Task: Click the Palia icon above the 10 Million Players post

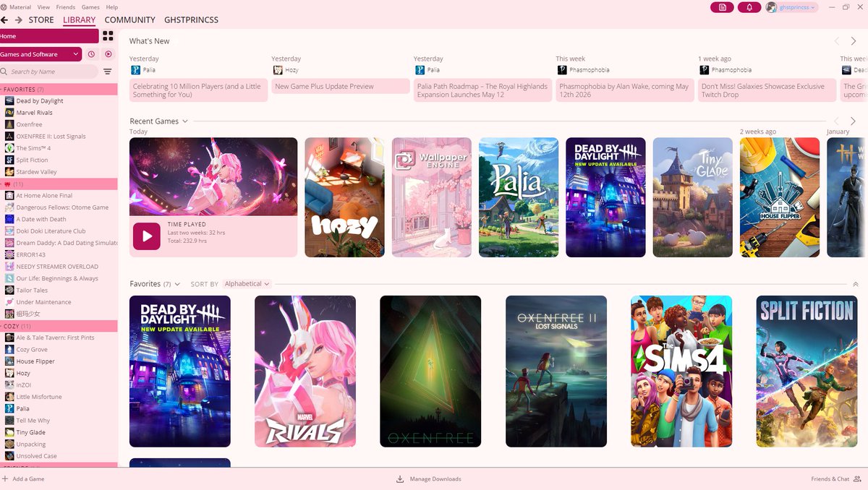Action: (135, 70)
